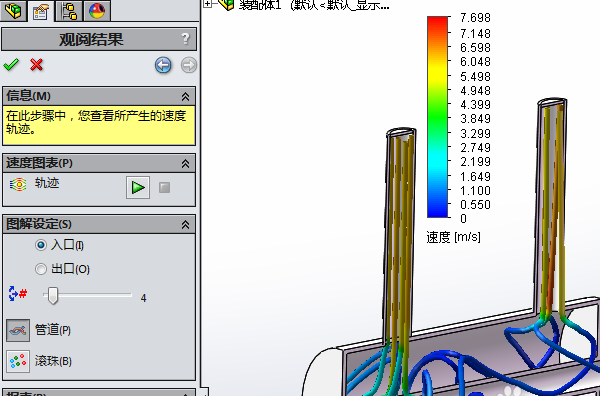Select the 入口(I) radio button
The width and height of the screenshot is (600, 396).
tap(41, 245)
